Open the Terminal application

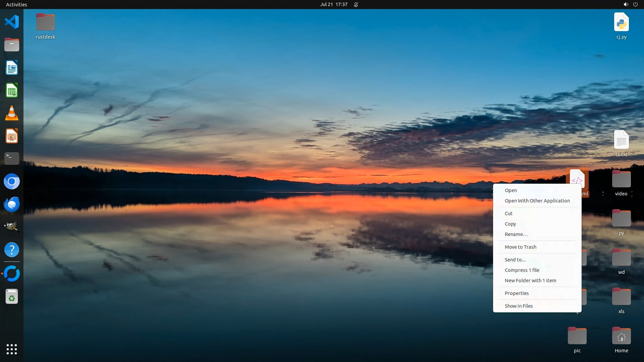(12, 158)
